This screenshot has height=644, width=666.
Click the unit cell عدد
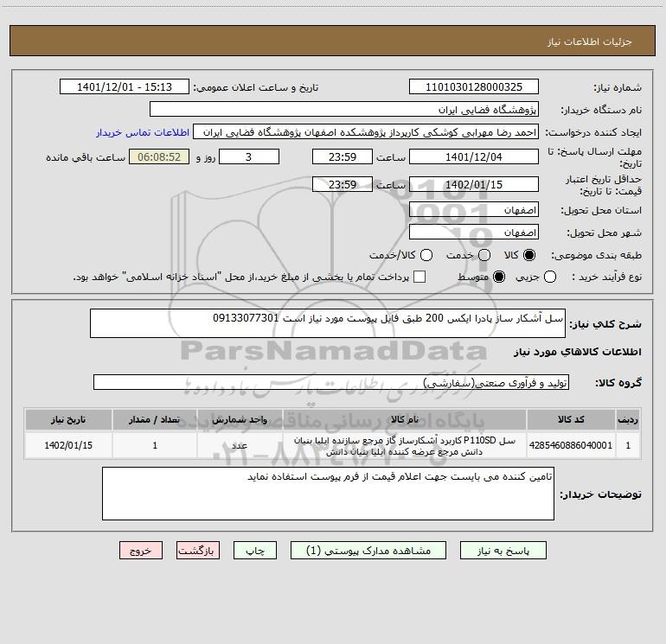240,445
